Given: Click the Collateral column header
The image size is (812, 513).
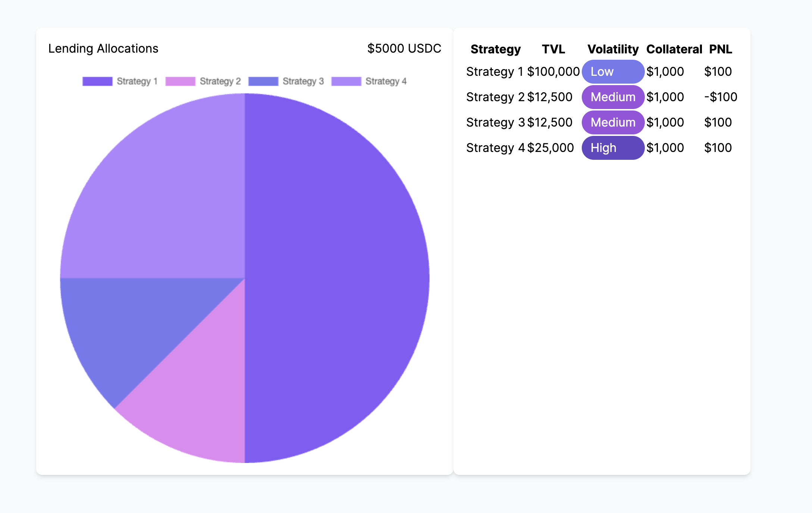Looking at the screenshot, I should click(x=674, y=49).
